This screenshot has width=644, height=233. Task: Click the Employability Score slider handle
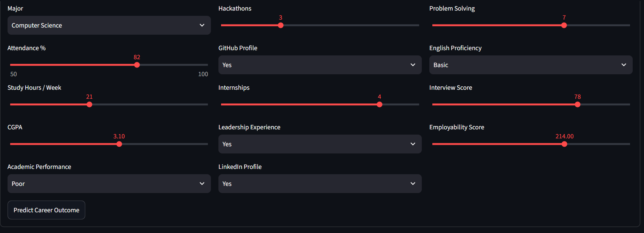point(564,144)
